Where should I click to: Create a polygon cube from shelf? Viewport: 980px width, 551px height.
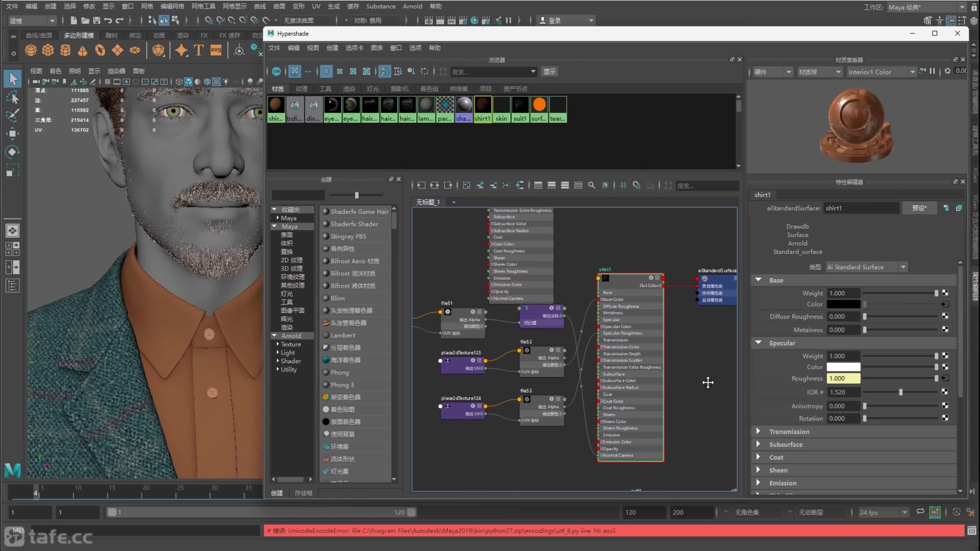point(48,50)
